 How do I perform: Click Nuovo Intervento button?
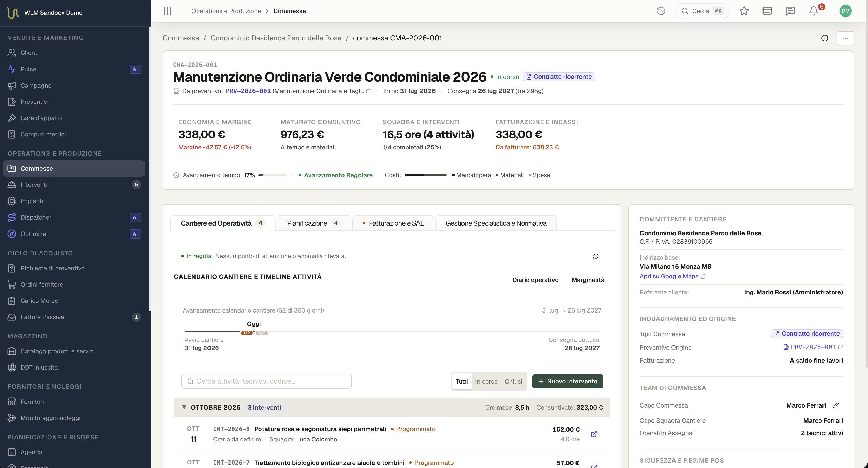(567, 381)
